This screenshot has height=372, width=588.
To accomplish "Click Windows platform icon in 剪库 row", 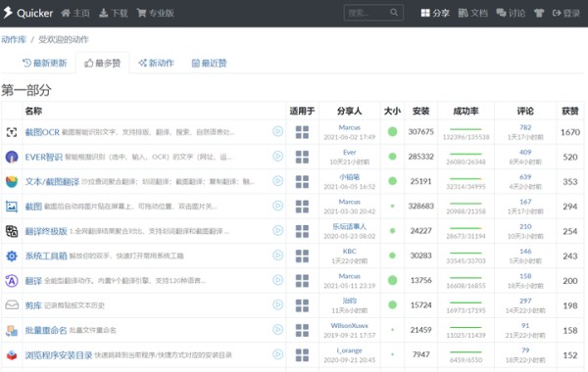I will pos(302,305).
